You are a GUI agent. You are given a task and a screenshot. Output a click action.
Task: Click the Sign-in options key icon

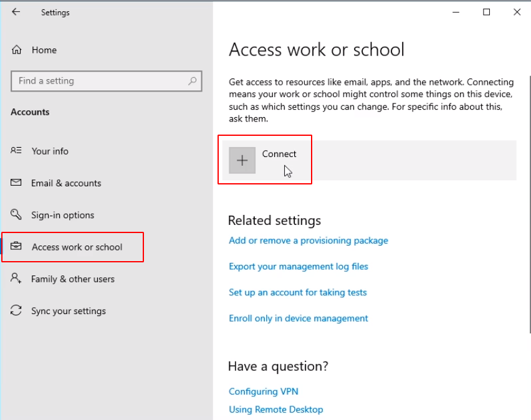(x=16, y=214)
